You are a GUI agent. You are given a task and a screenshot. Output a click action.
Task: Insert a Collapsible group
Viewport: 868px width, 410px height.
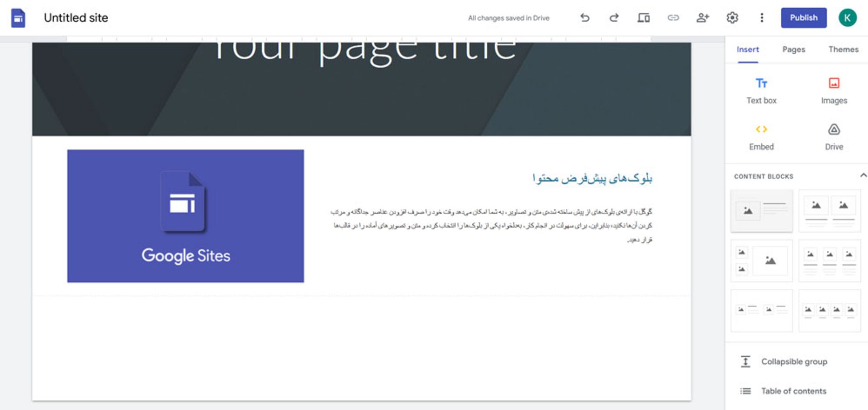(x=794, y=362)
